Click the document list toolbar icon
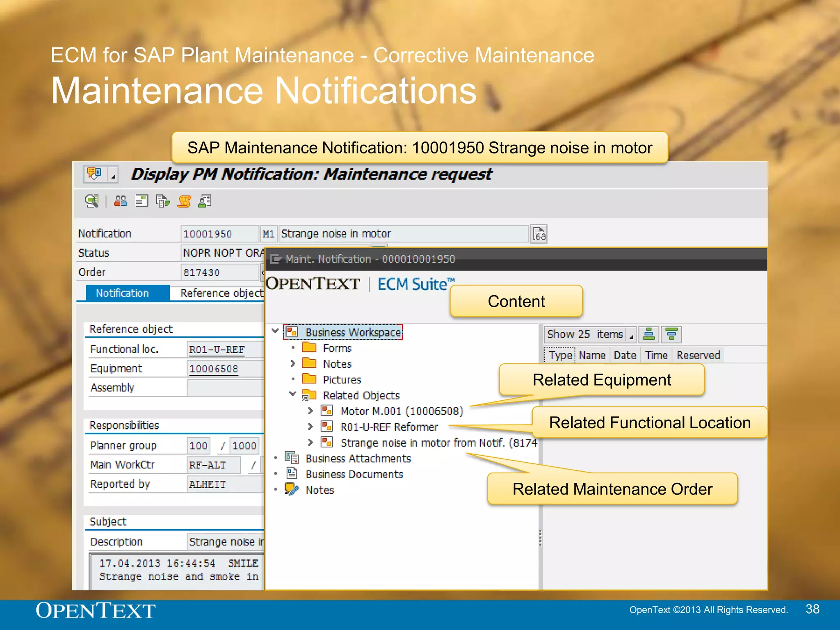 tap(142, 201)
